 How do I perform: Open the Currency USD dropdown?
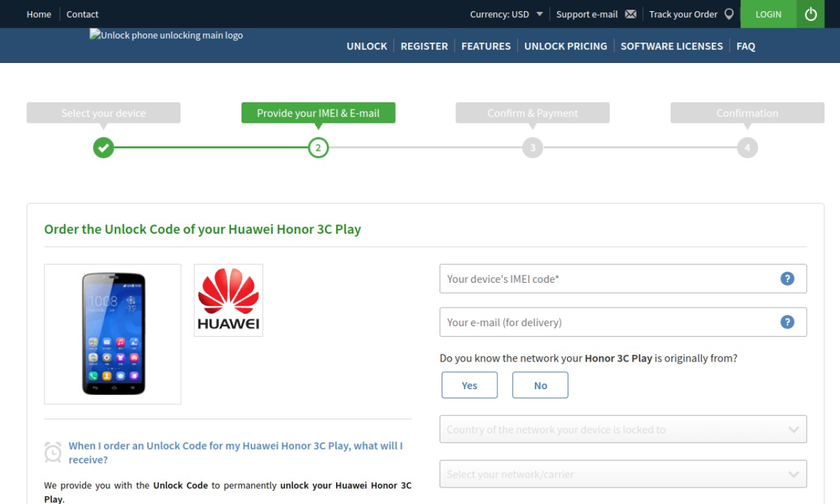(506, 14)
